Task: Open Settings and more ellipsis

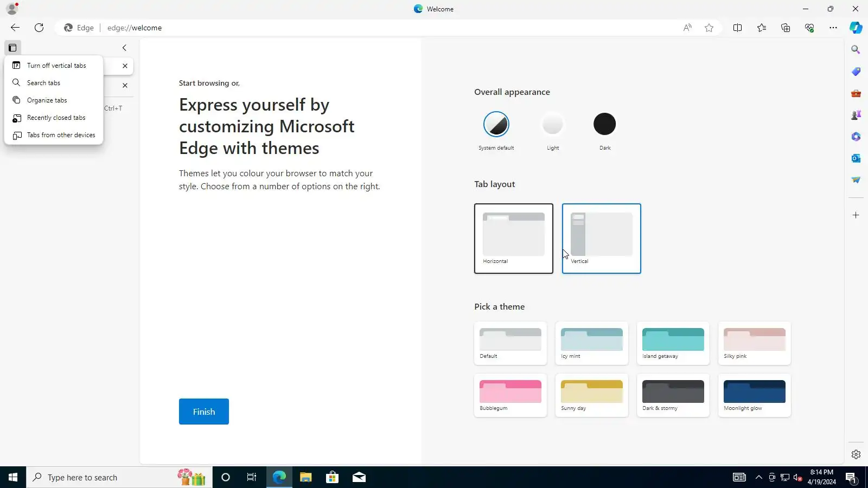Action: pyautogui.click(x=833, y=28)
